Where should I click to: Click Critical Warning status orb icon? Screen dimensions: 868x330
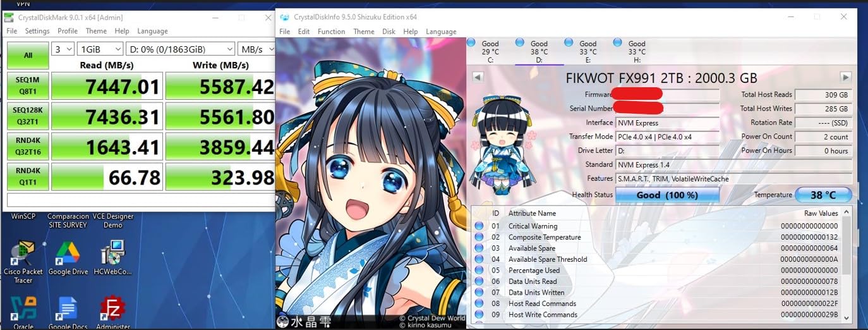pos(479,226)
